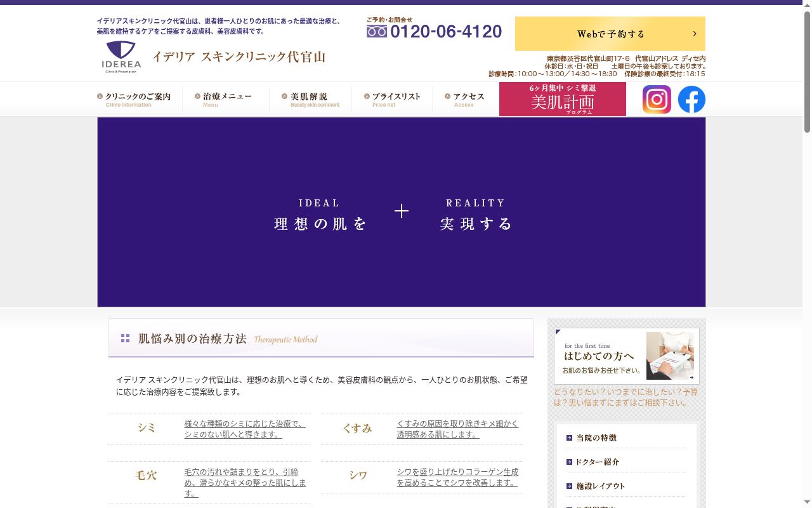Click the arrow on Webで予約する button
812x508 pixels.
[695, 34]
